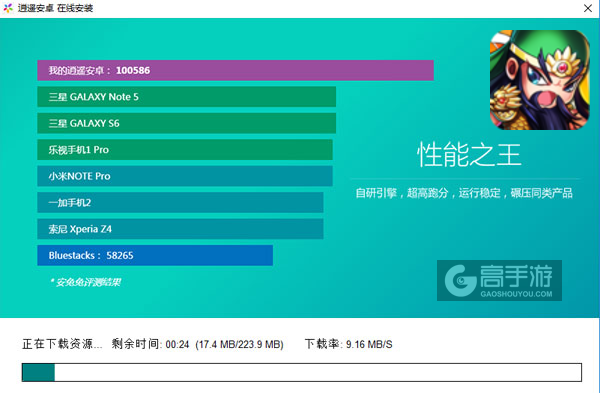
Task: Select the Bluestacks 58265 bar
Action: pyautogui.click(x=155, y=255)
